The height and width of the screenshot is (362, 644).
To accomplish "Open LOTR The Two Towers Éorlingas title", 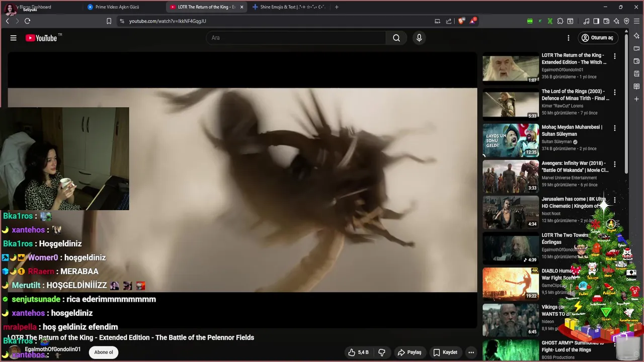I will click(565, 238).
